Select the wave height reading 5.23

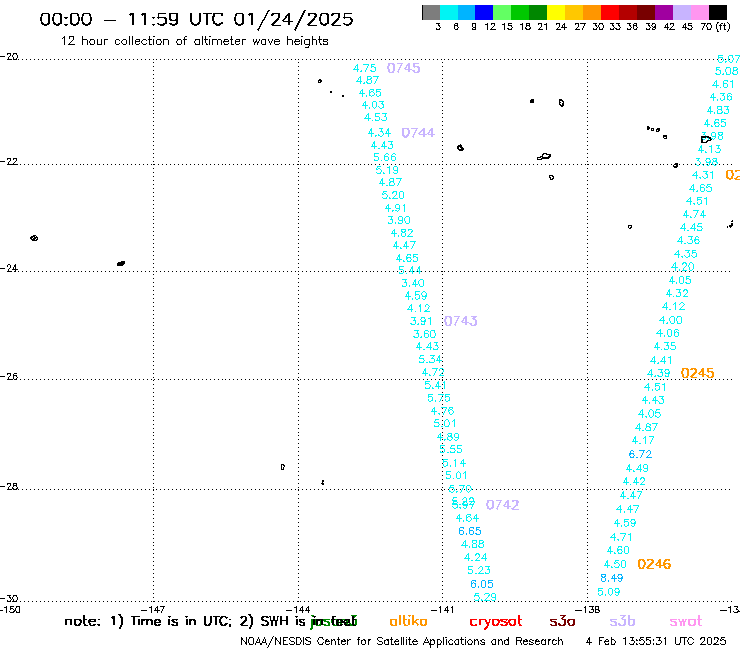point(479,570)
